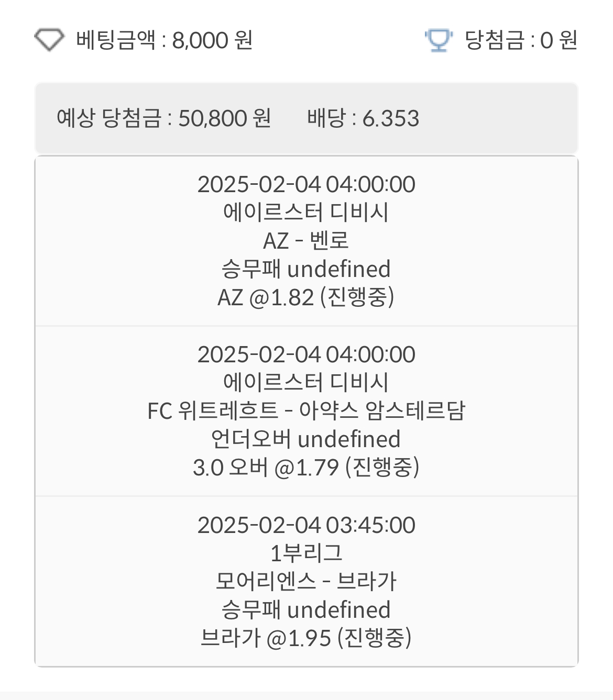
Task: Open the AZ - 벤로 match row
Action: pos(306,241)
